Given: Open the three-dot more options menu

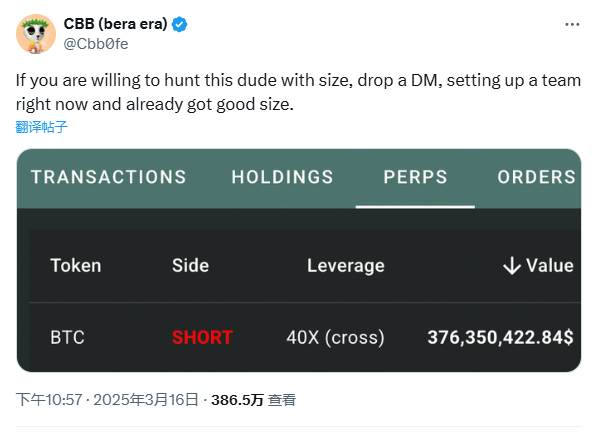Looking at the screenshot, I should coord(572,25).
